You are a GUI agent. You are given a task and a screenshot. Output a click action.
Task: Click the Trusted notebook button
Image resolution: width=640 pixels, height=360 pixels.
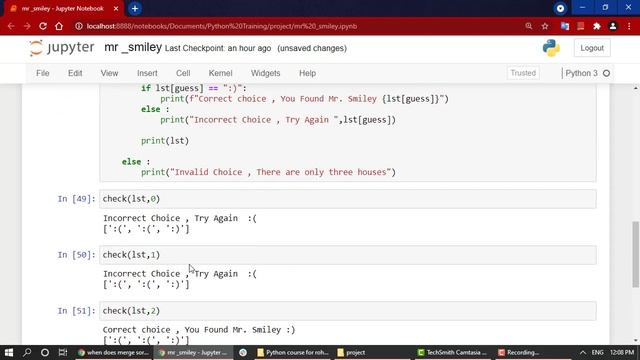(523, 73)
